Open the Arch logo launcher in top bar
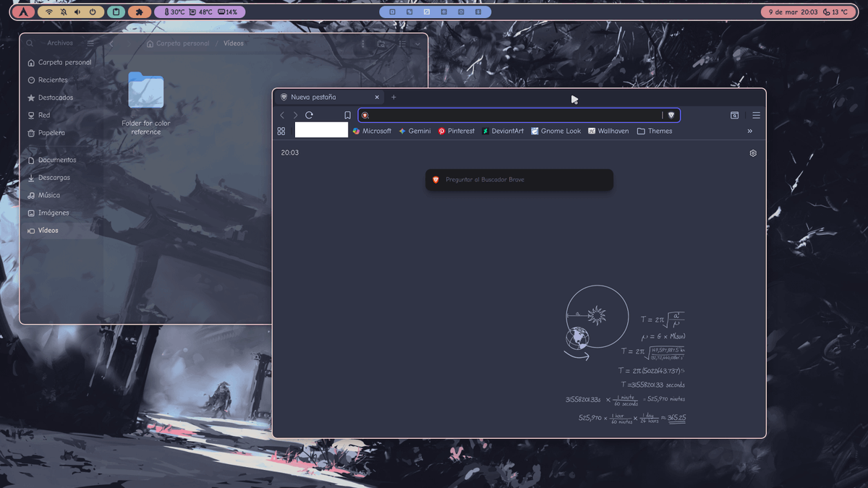Image resolution: width=868 pixels, height=488 pixels. pyautogui.click(x=24, y=12)
